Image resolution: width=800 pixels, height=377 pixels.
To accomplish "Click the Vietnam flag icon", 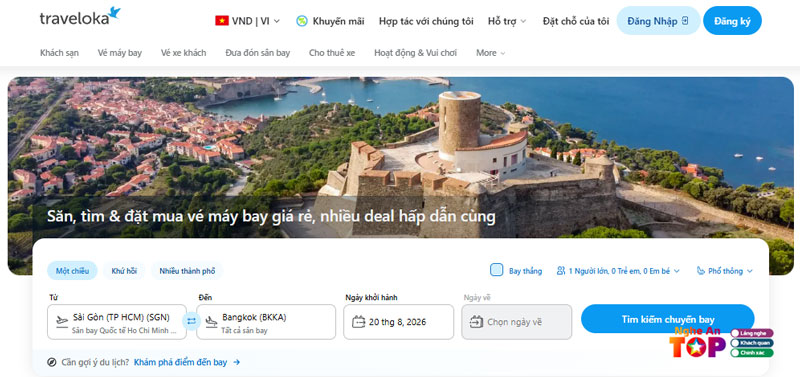I will pos(221,21).
